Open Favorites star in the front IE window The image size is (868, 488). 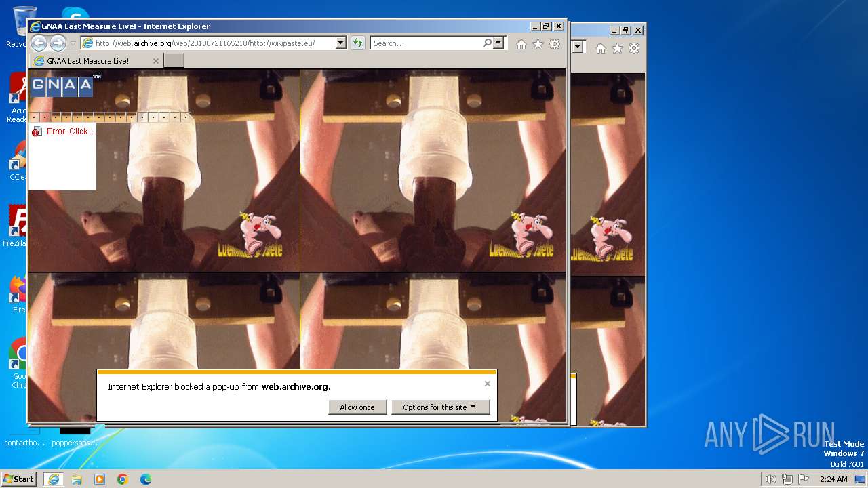coord(538,44)
